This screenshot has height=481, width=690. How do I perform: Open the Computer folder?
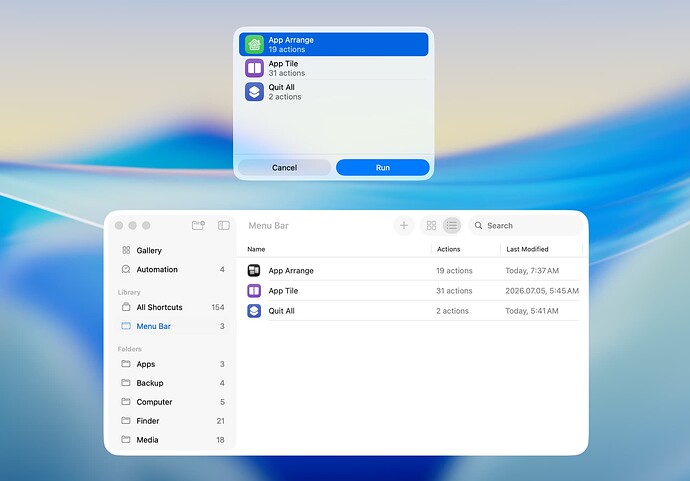172,402
